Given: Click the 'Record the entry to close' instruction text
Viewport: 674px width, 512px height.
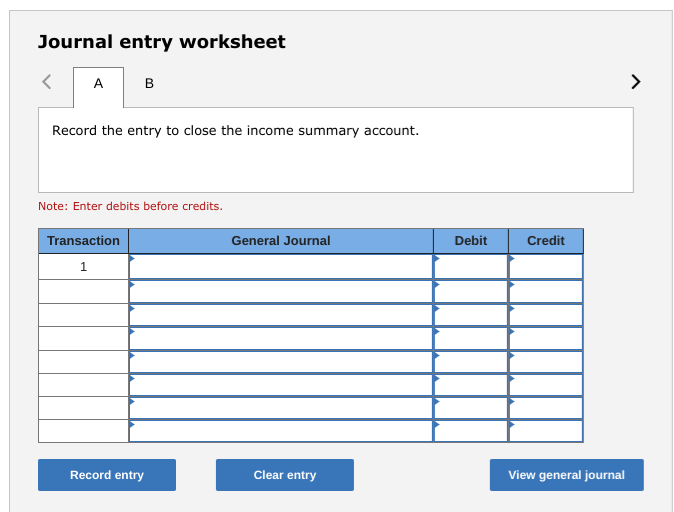Looking at the screenshot, I should tap(236, 131).
